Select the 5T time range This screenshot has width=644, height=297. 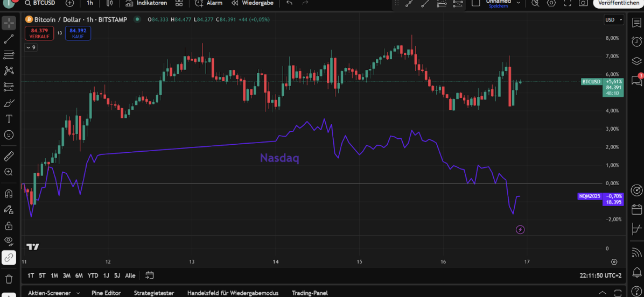click(43, 275)
